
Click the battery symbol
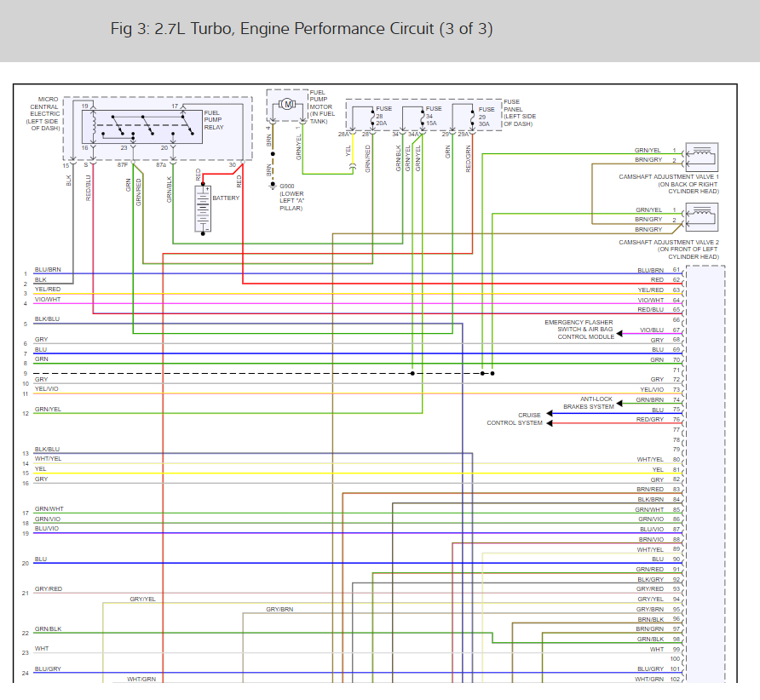[203, 209]
